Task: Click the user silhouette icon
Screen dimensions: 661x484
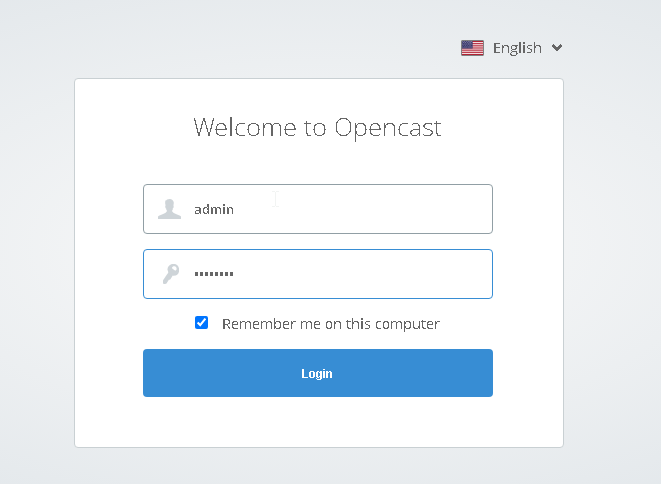Action: [x=169, y=209]
